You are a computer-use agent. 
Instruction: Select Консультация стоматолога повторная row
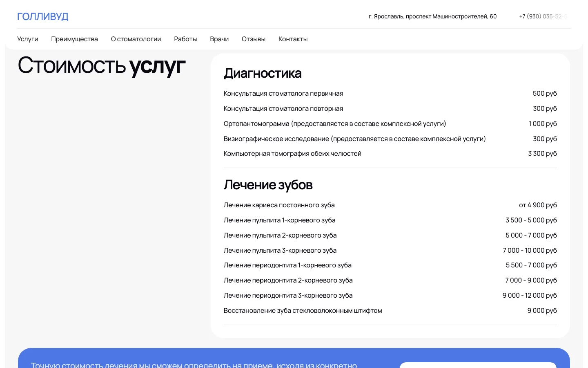pyautogui.click(x=390, y=109)
